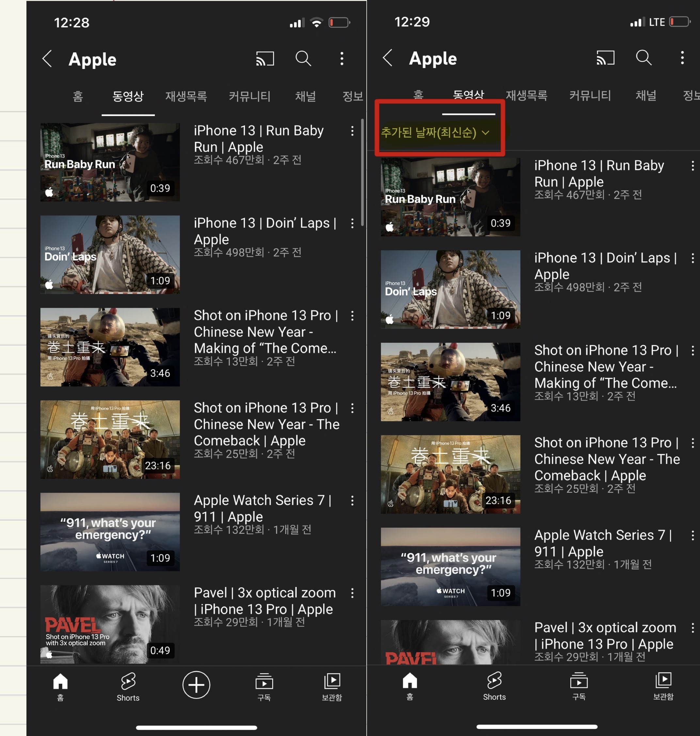Viewport: 700px width, 736px height.
Task: Switch to 커뮤니티 tab in right screen
Action: pos(590,96)
